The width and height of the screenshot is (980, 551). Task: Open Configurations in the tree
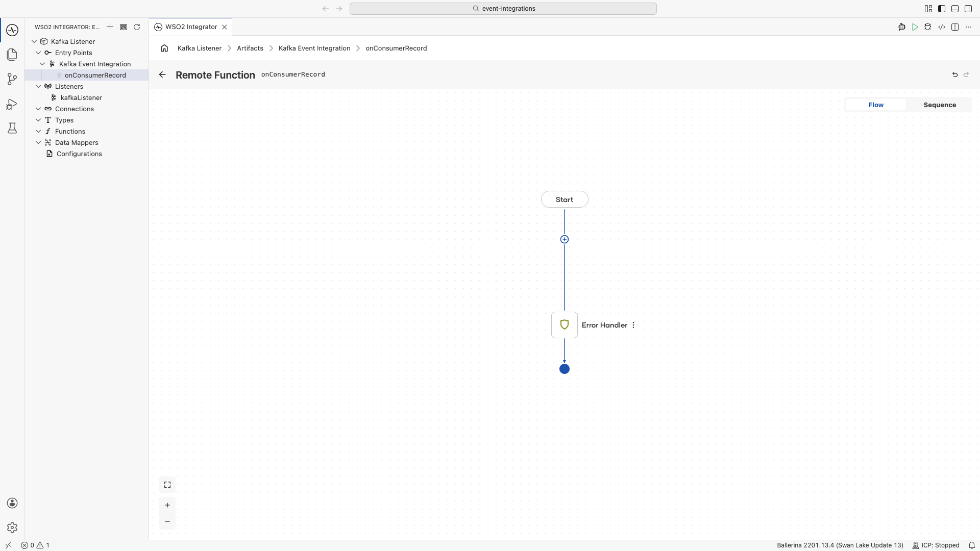click(x=87, y=154)
